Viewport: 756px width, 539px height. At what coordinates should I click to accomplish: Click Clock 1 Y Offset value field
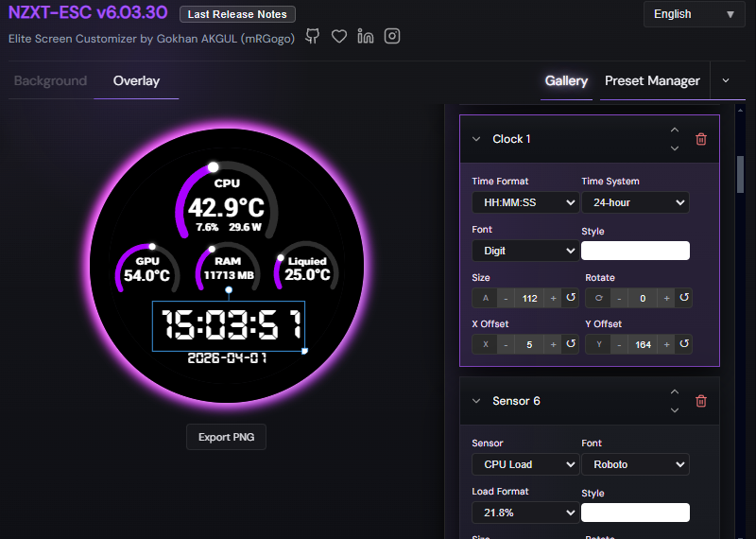coord(643,344)
